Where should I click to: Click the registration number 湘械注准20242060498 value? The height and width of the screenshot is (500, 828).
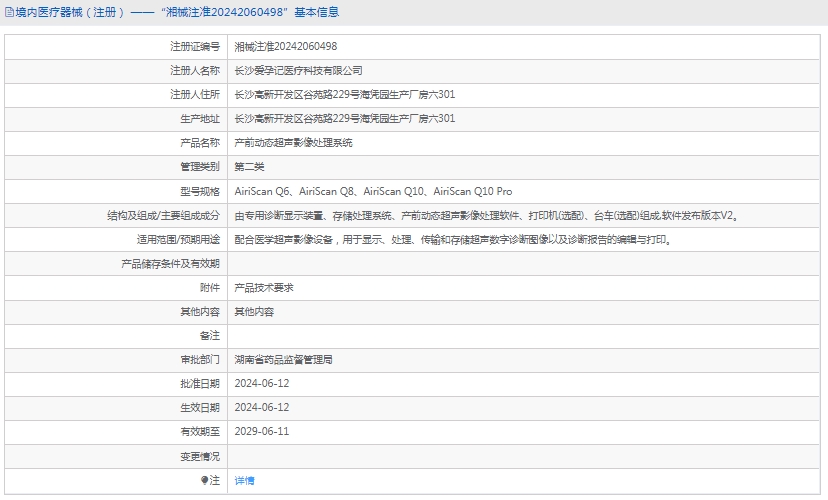click(x=285, y=47)
